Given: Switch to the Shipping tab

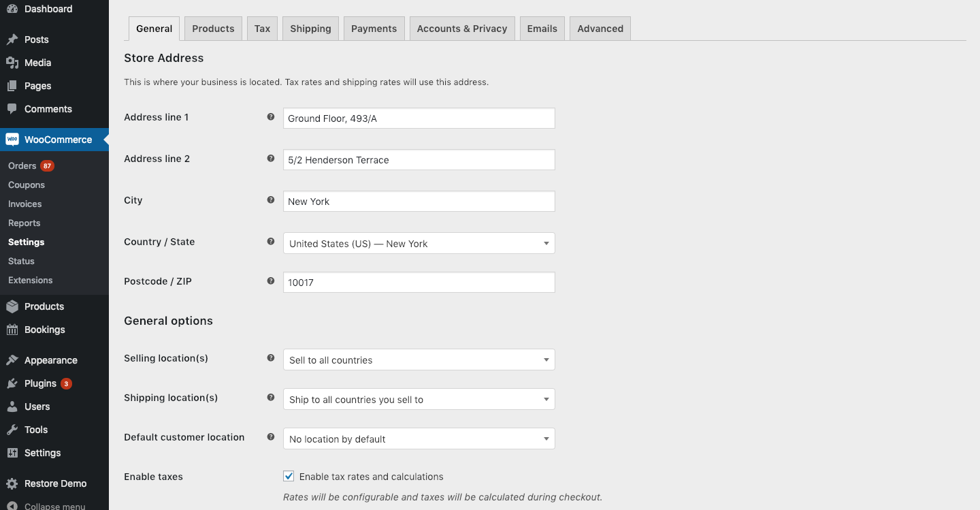Looking at the screenshot, I should 310,29.
